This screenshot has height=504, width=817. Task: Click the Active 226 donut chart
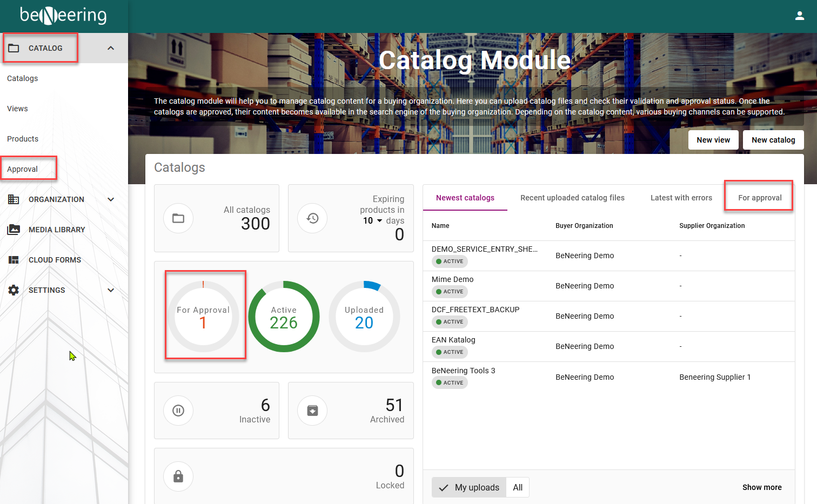pyautogui.click(x=284, y=317)
